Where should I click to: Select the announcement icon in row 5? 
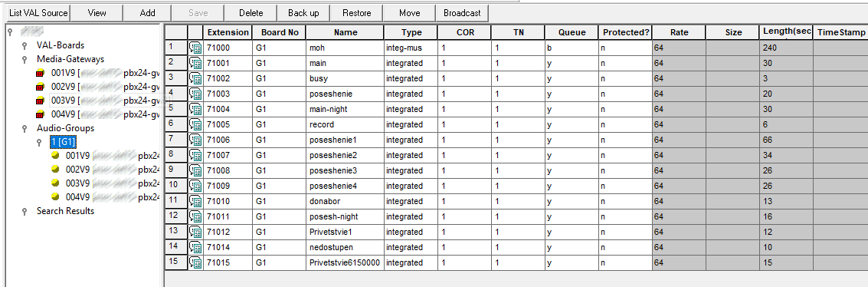(x=195, y=109)
